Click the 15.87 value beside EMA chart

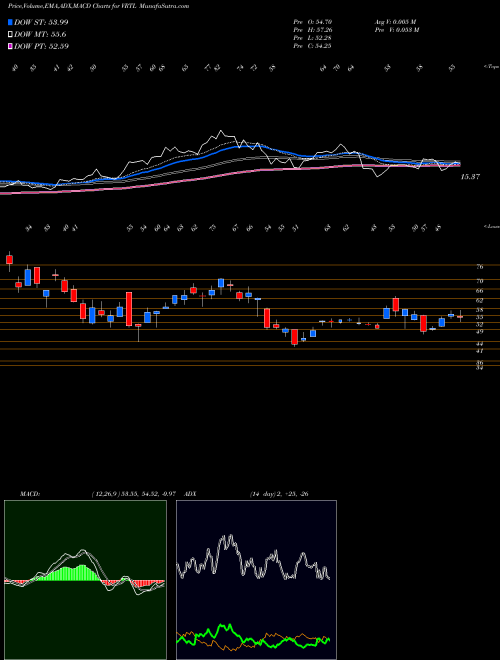click(x=470, y=177)
